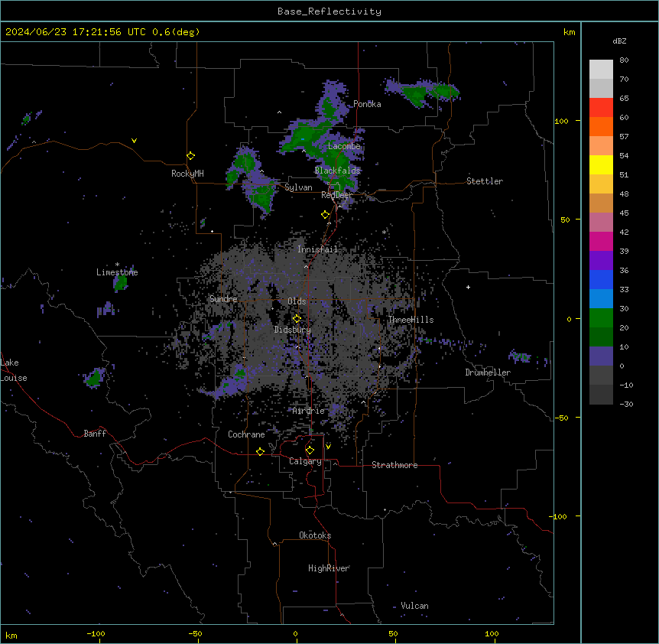
Task: Click the yellow diamond marker above Calgary
Action: tap(310, 450)
